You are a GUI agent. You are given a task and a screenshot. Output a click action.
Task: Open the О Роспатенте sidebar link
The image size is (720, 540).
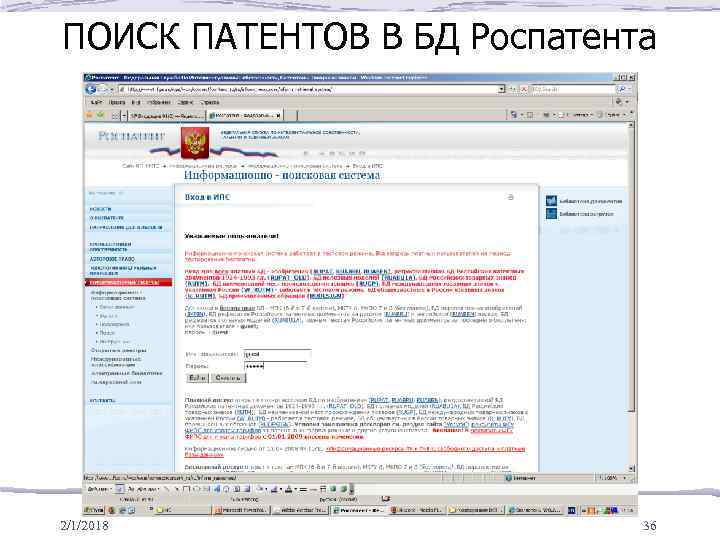(107, 218)
